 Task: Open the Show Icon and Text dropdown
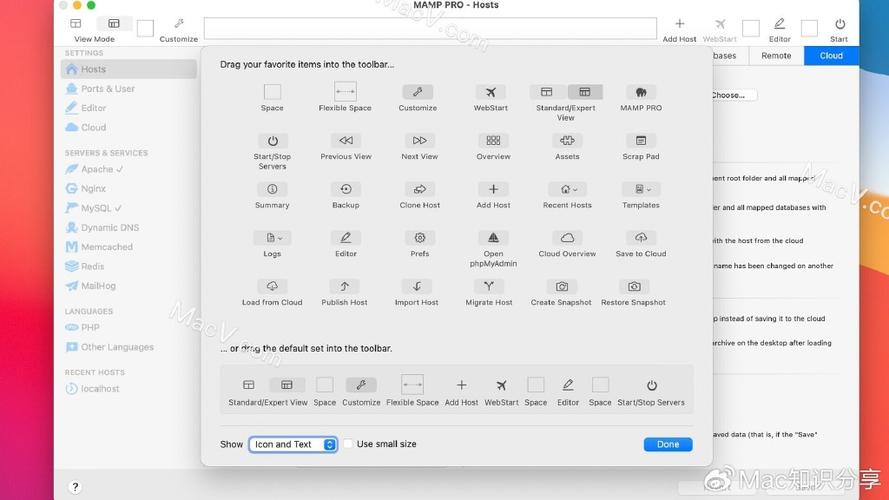pos(293,444)
